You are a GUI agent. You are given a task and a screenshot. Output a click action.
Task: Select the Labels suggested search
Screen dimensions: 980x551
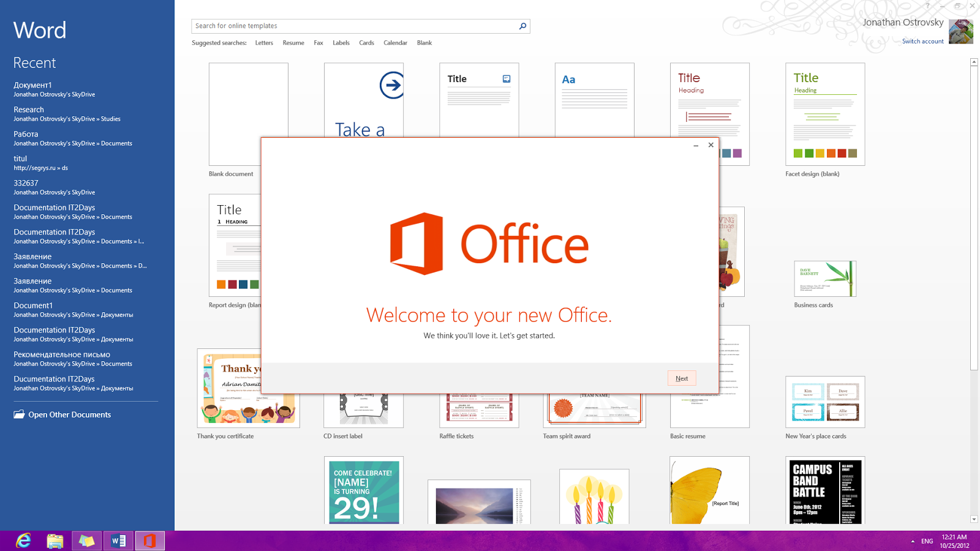pos(341,43)
